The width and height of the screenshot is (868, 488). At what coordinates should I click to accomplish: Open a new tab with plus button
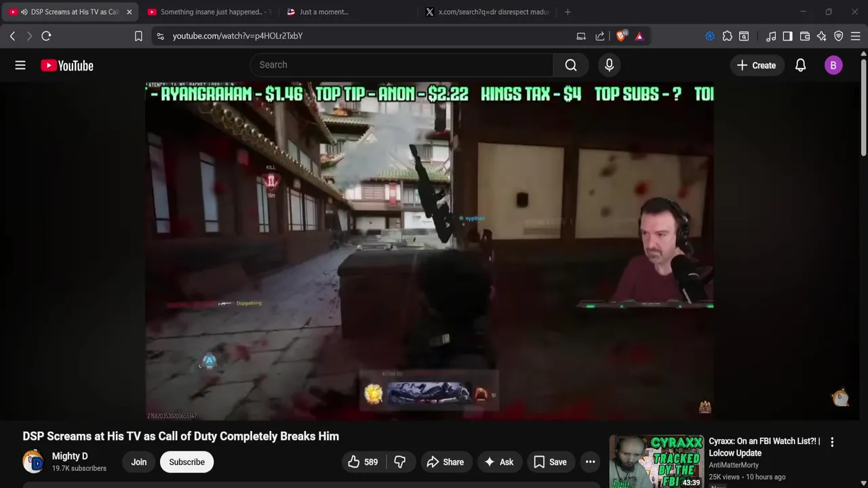point(568,12)
